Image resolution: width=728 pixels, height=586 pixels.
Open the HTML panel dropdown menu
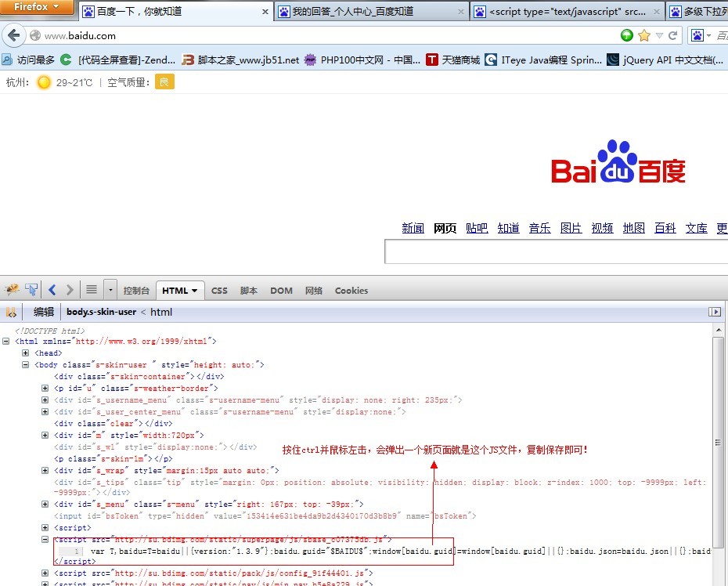pyautogui.click(x=193, y=291)
